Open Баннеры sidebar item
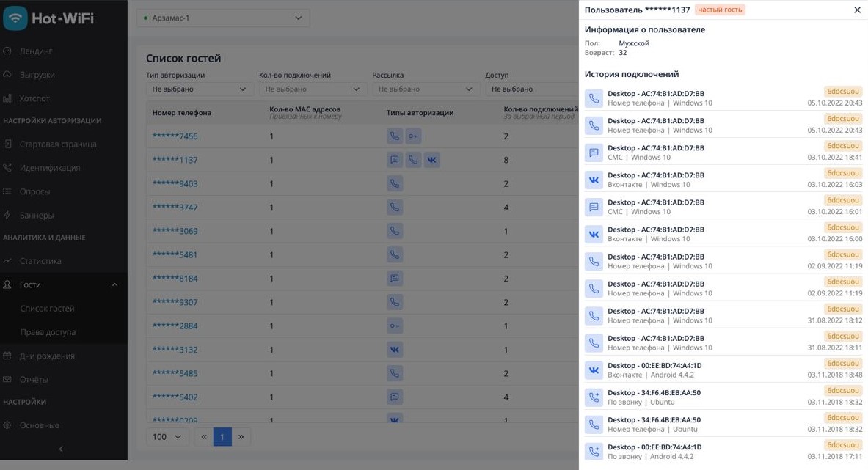This screenshot has height=470, width=868. [x=37, y=216]
